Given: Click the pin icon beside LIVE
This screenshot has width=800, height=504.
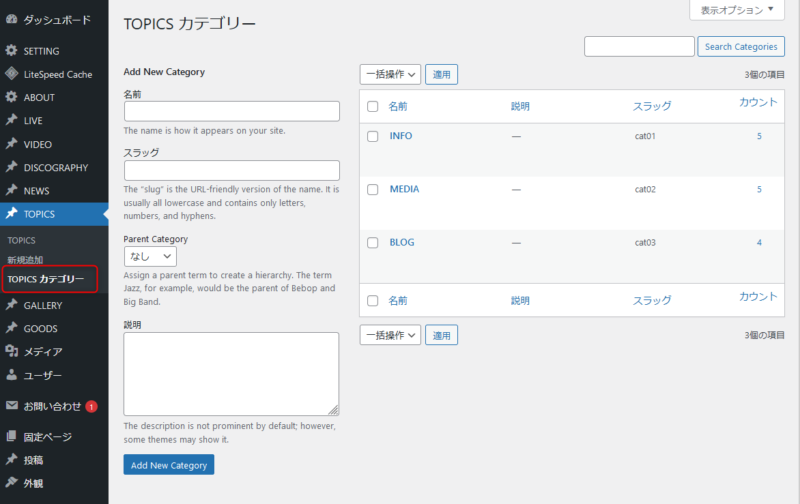Looking at the screenshot, I should click(x=11, y=121).
